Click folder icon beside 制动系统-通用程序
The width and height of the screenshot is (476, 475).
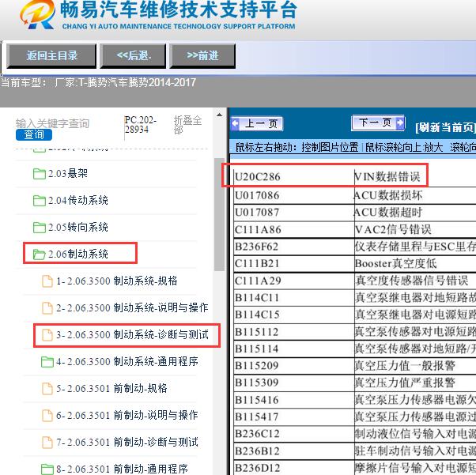point(47,361)
